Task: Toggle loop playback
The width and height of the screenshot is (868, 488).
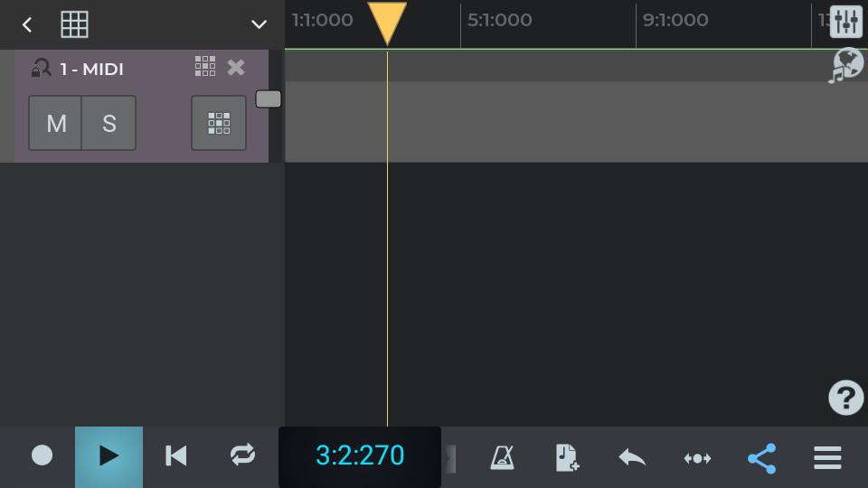Action: click(x=242, y=455)
